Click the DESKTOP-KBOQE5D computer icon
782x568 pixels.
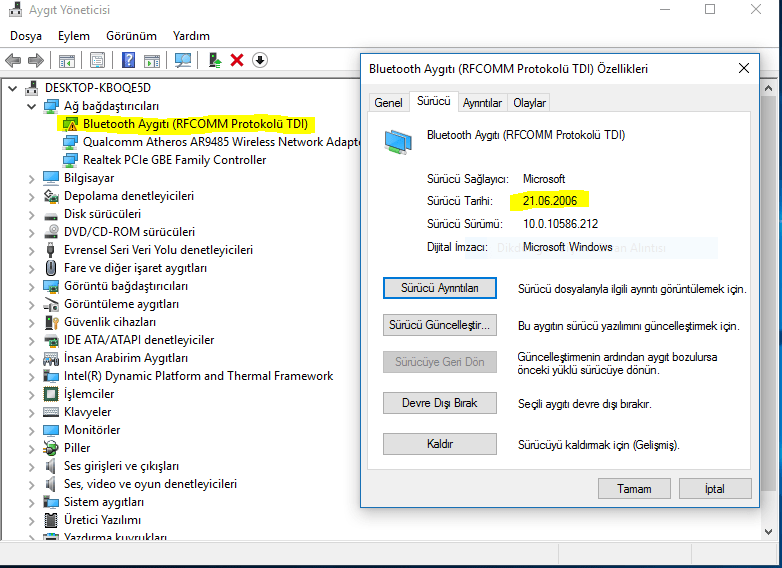click(x=31, y=88)
